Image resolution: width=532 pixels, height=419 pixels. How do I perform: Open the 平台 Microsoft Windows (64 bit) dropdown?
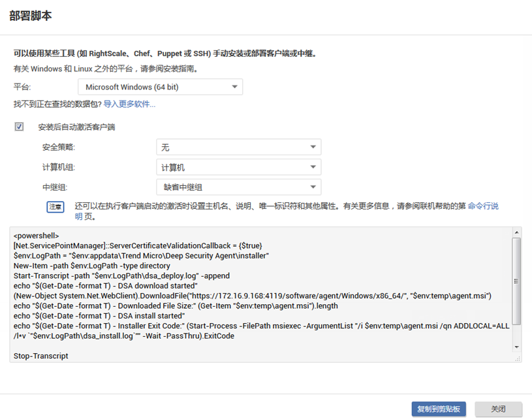[x=160, y=87]
